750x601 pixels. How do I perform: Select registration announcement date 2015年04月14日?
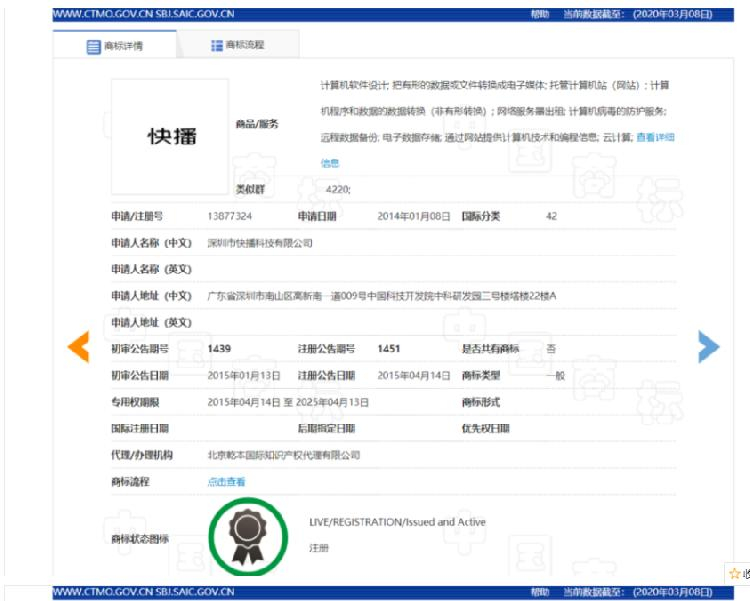pyautogui.click(x=414, y=376)
